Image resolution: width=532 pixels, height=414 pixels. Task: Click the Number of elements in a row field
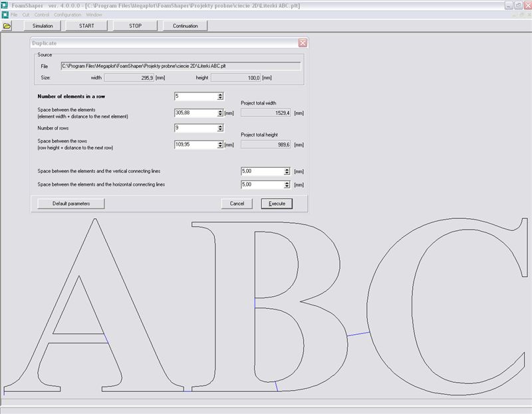(195, 97)
